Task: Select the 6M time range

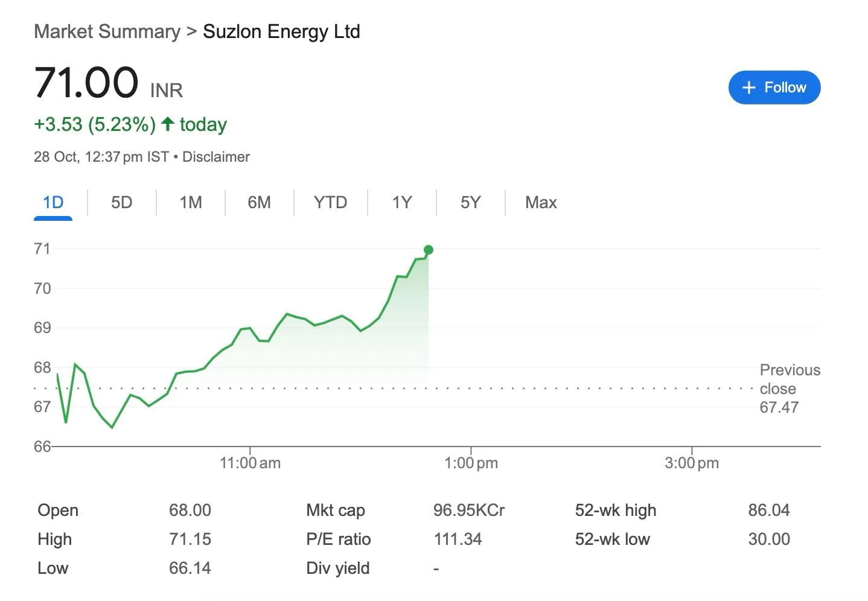Action: click(x=259, y=202)
